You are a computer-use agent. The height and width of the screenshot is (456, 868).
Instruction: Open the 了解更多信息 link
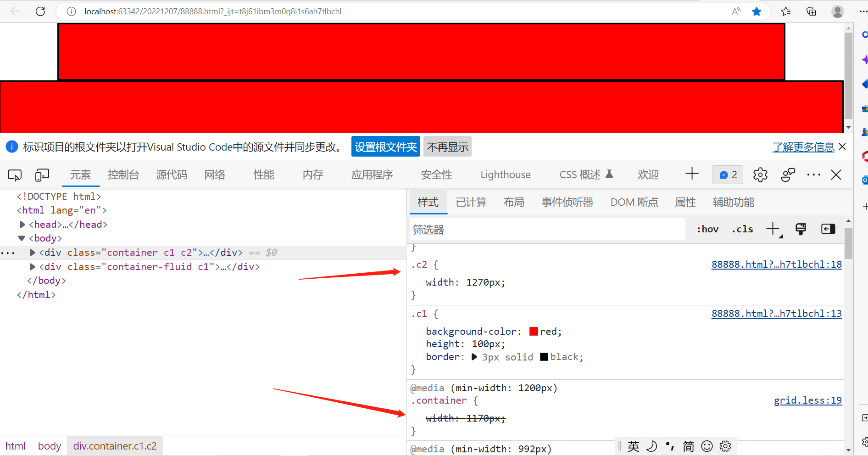tap(803, 147)
